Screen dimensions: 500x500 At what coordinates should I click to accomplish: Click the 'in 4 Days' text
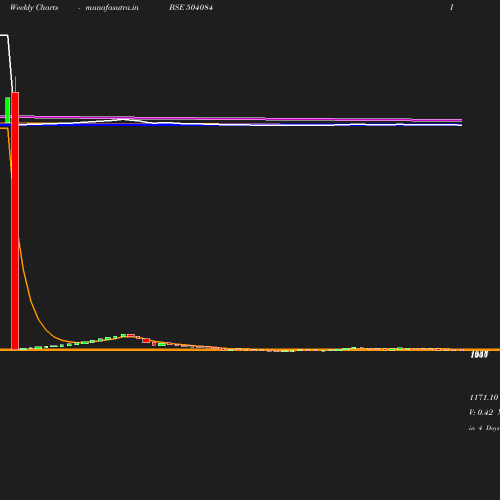coord(484,428)
